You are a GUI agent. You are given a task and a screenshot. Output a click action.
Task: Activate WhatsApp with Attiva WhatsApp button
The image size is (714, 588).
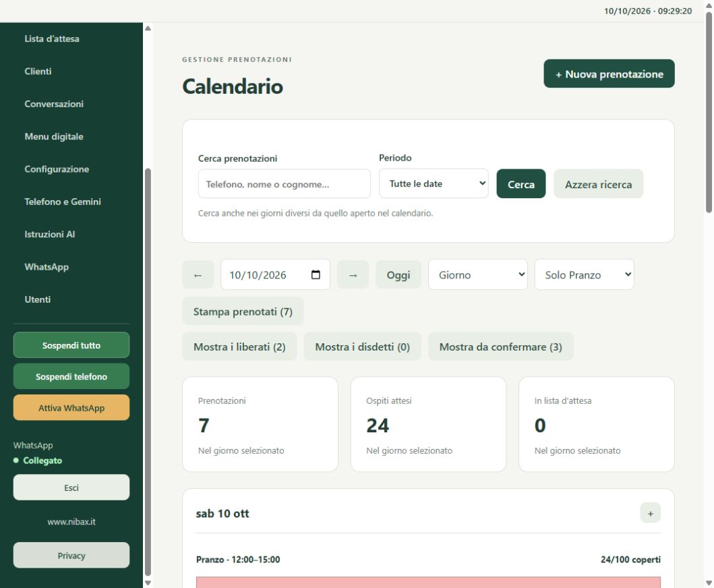(71, 408)
